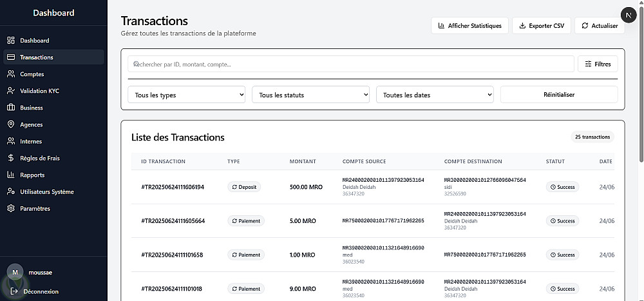
Task: Click the Règles de Frais dollar icon
Action: coord(11,158)
